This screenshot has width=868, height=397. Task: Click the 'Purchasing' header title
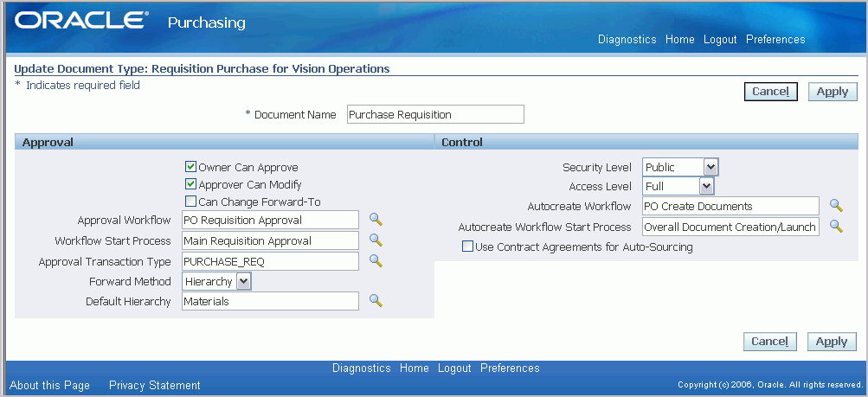coord(207,22)
